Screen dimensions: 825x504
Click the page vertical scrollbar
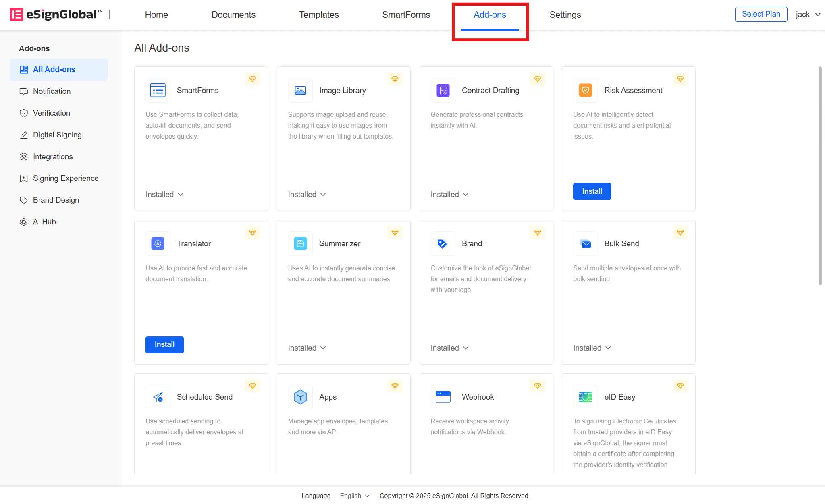click(820, 176)
